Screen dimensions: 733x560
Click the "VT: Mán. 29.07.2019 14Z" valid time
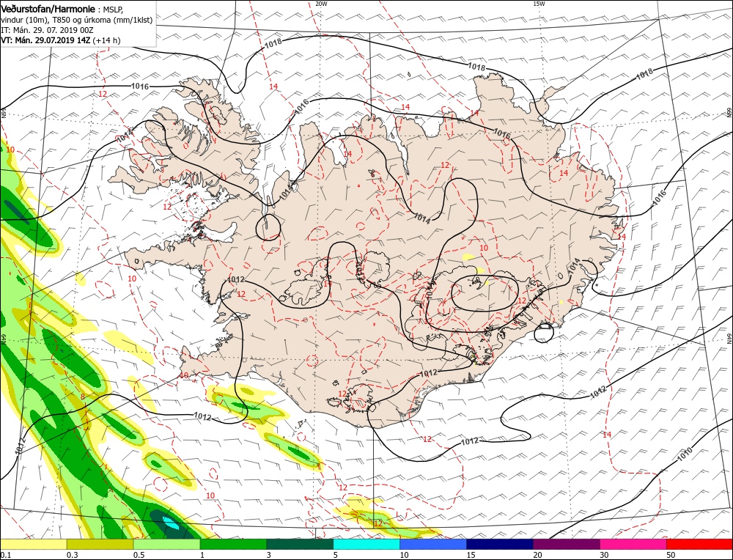coord(45,40)
